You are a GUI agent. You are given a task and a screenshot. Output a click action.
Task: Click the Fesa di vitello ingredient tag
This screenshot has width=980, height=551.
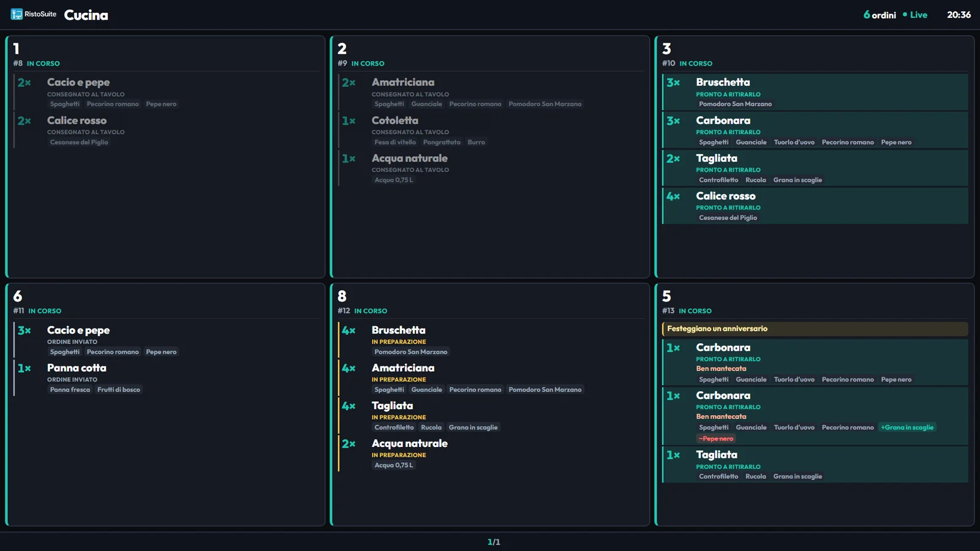[395, 142]
